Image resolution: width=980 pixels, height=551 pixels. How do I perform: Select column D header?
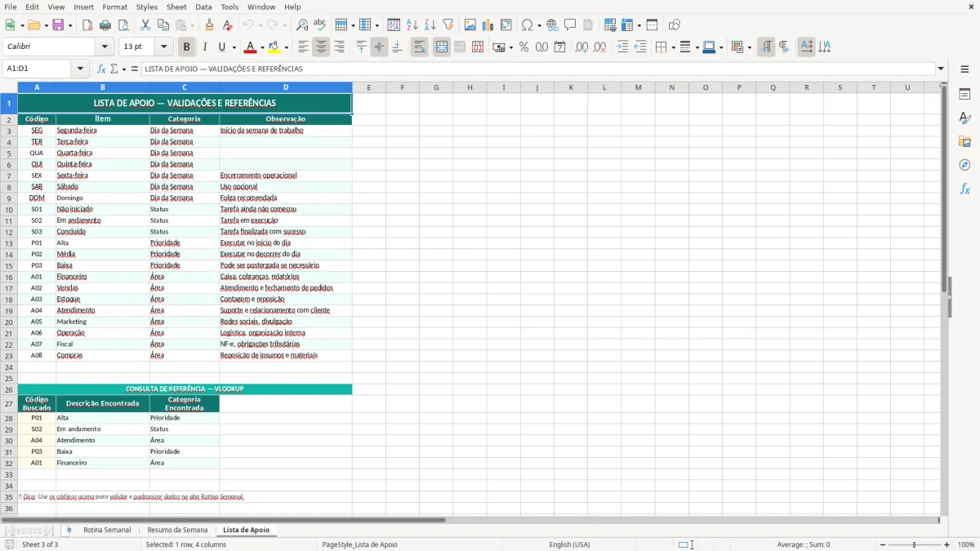point(286,87)
